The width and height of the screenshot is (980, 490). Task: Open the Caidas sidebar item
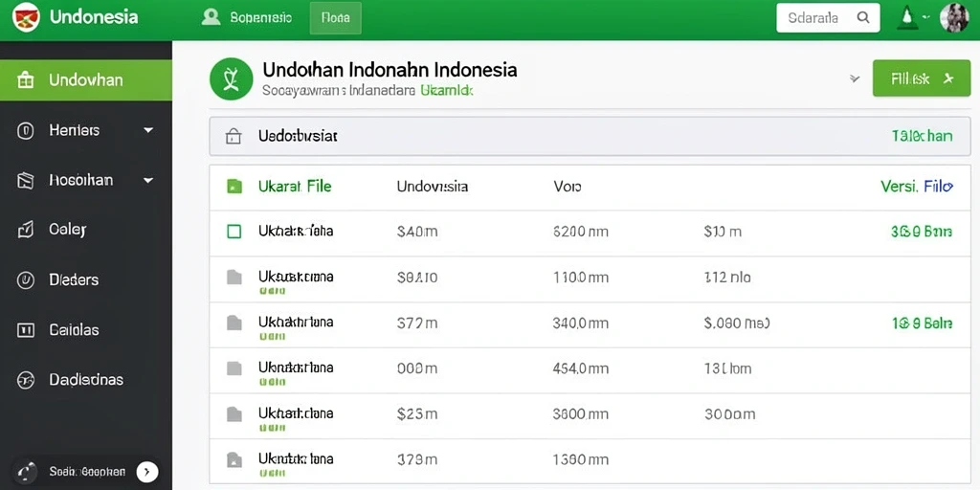click(85, 330)
